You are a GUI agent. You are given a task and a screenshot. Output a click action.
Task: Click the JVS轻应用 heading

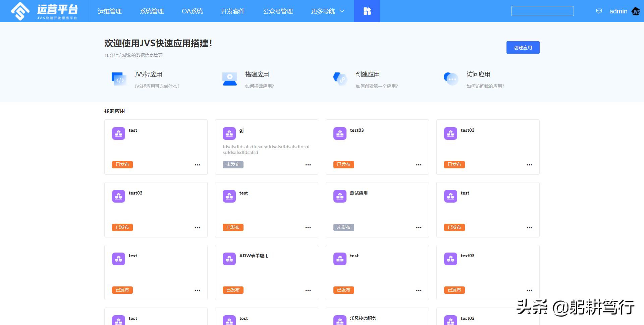(148, 74)
